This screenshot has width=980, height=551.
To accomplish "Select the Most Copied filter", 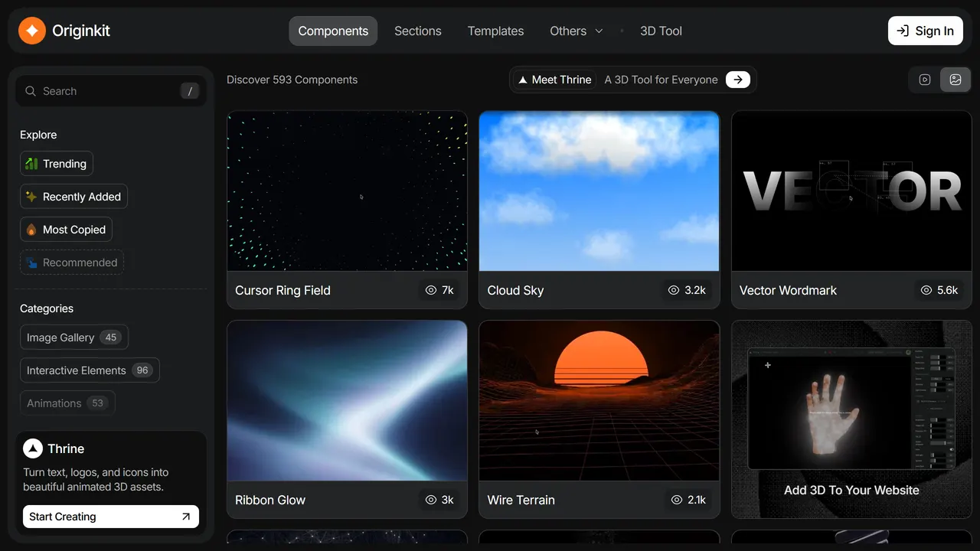I will point(66,230).
